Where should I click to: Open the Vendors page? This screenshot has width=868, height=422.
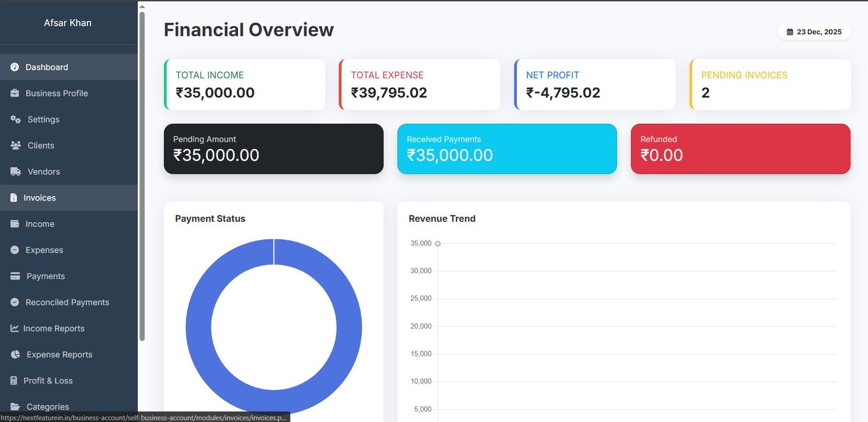69,171
